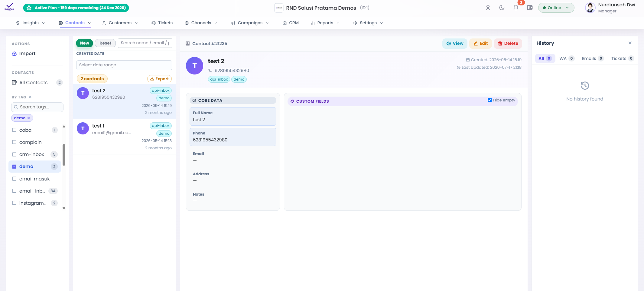Image resolution: width=644 pixels, height=291 pixels.
Task: Uncheck the Hide empty checkbox
Action: coord(490,100)
